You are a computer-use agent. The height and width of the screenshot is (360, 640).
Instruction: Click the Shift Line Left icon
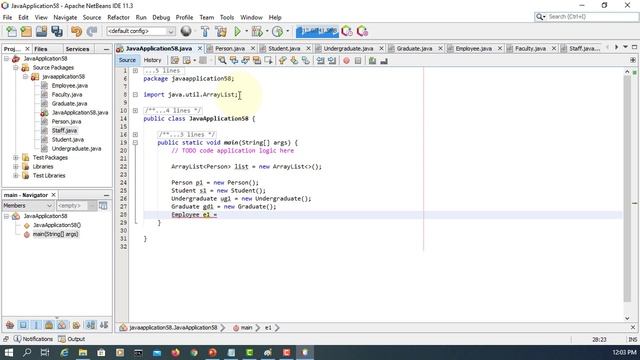tap(320, 60)
